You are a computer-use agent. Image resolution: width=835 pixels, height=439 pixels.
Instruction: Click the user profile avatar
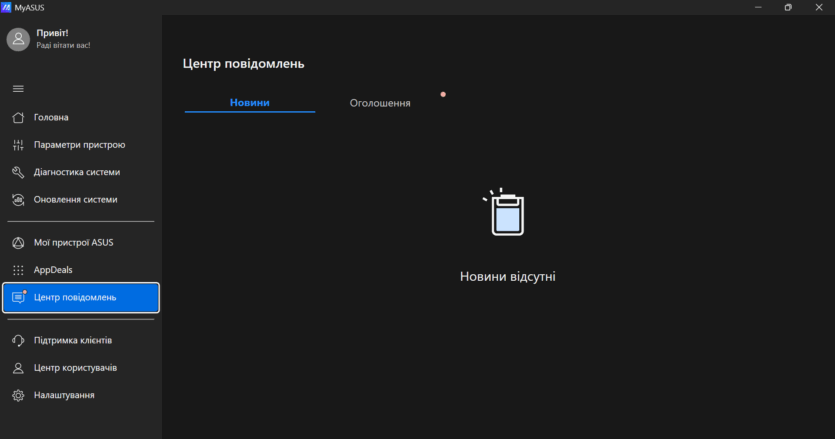pyautogui.click(x=18, y=39)
